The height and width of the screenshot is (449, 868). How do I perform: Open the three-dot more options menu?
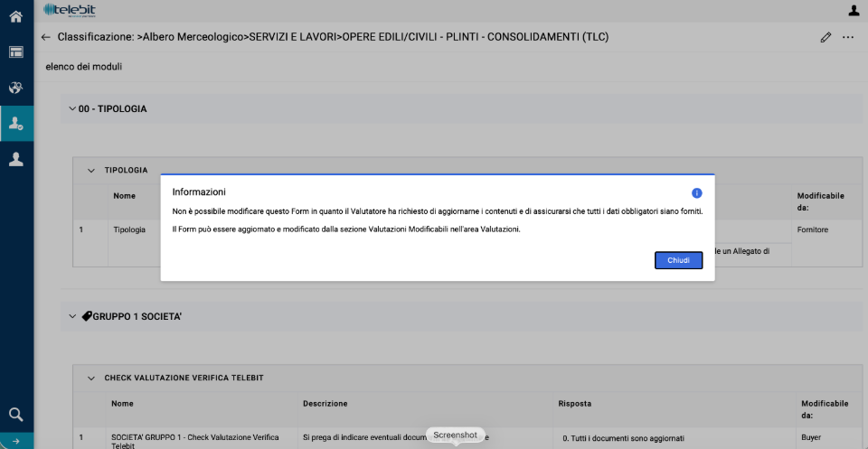847,37
